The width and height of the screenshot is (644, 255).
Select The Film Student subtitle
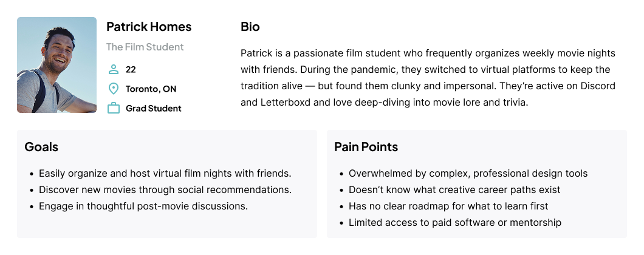145,47
